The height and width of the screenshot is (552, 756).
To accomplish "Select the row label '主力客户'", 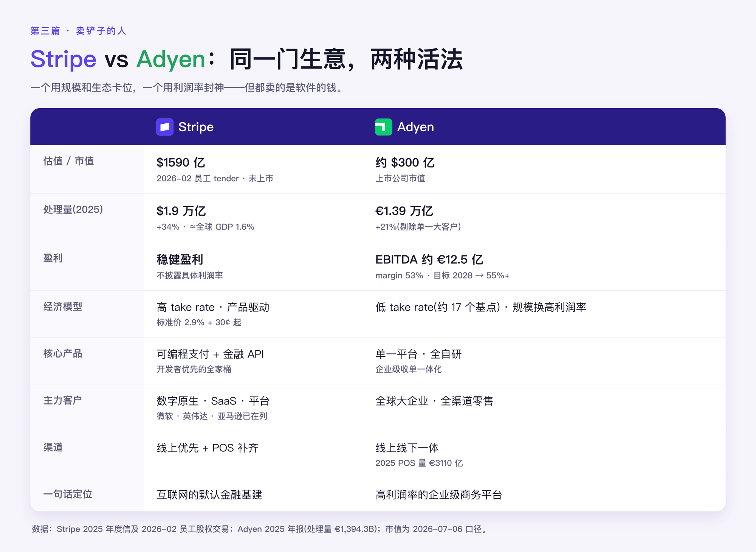I will (63, 400).
